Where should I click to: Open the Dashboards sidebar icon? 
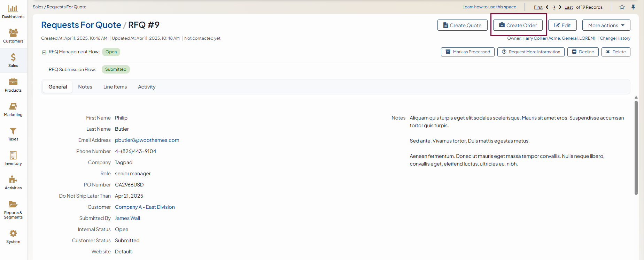(x=13, y=9)
